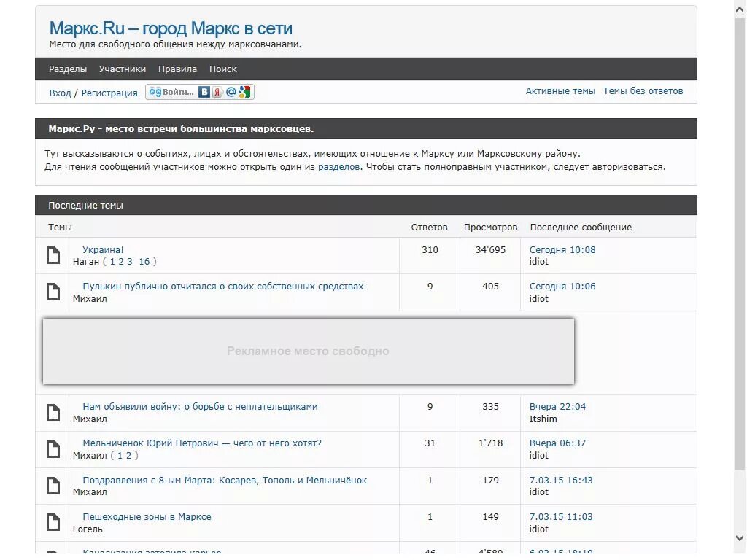
Task: Open Поздравления с 8-ым Марта topic
Action: pos(225,480)
